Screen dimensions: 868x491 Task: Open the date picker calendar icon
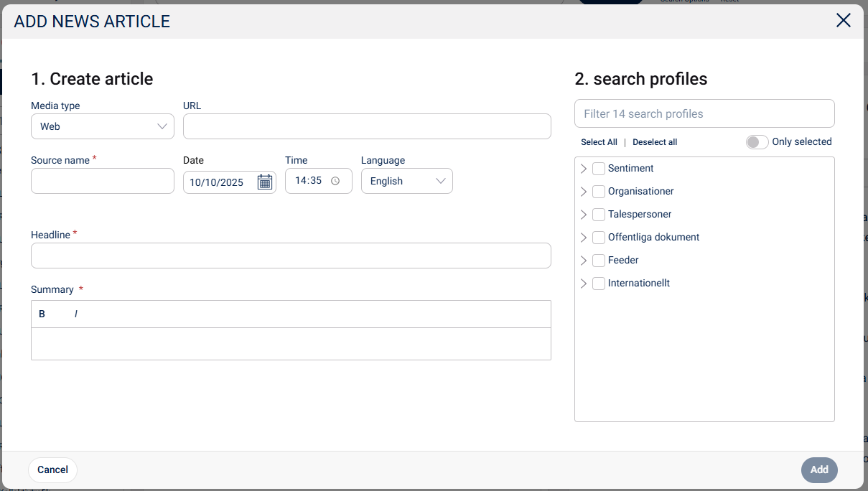pyautogui.click(x=264, y=182)
